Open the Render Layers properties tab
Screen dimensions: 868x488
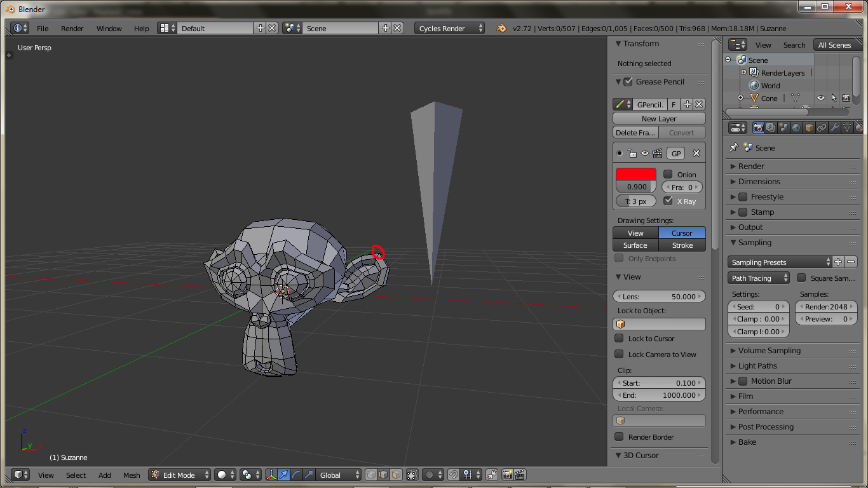(771, 128)
